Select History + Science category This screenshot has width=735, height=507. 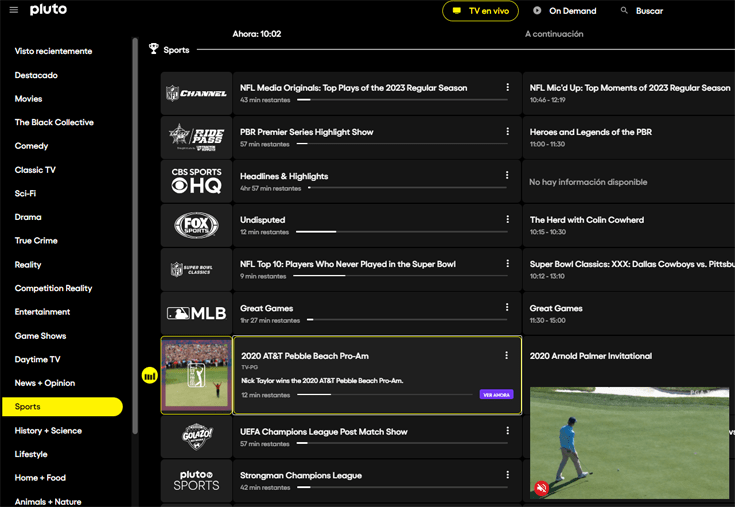click(48, 431)
